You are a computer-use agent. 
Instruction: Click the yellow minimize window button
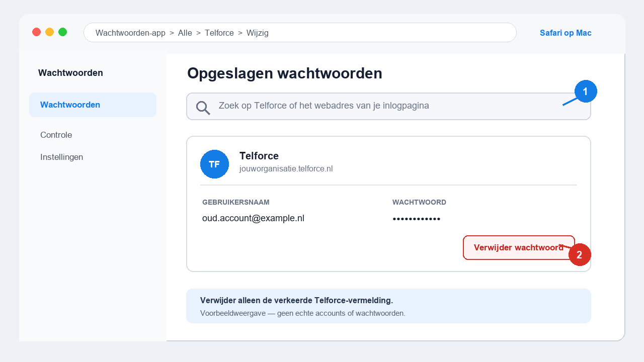click(49, 32)
